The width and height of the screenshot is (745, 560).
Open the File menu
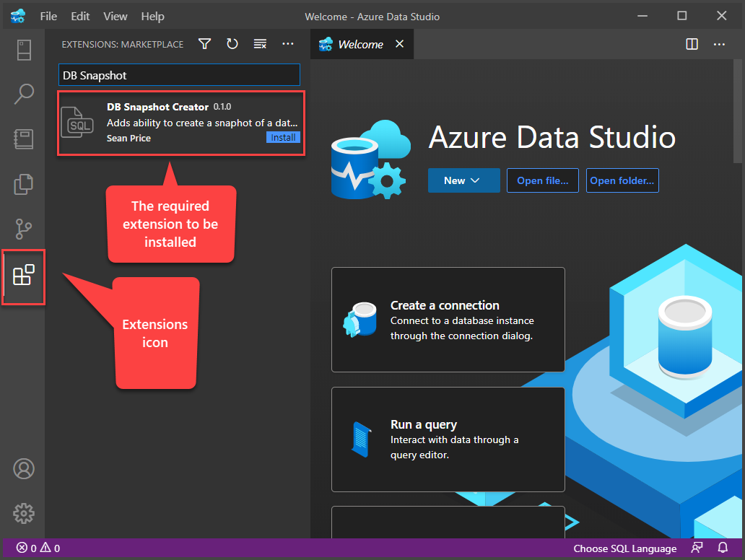tap(48, 16)
